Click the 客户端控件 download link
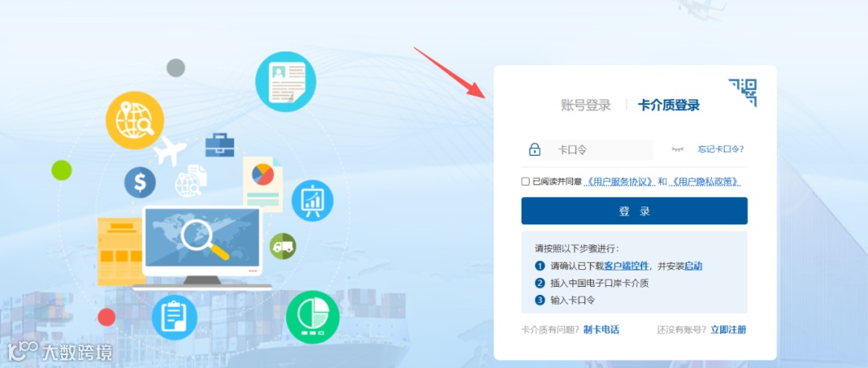This screenshot has width=868, height=368. 627,266
